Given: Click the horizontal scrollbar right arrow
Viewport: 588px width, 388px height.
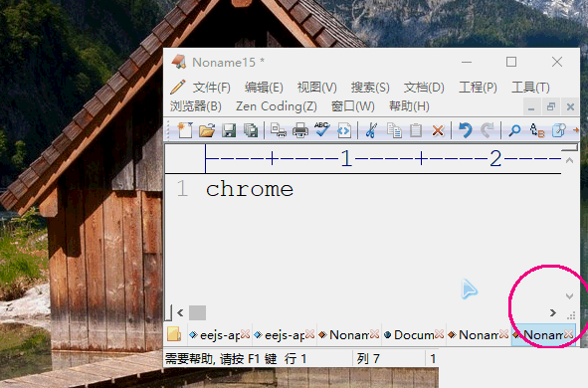Looking at the screenshot, I should 553,312.
